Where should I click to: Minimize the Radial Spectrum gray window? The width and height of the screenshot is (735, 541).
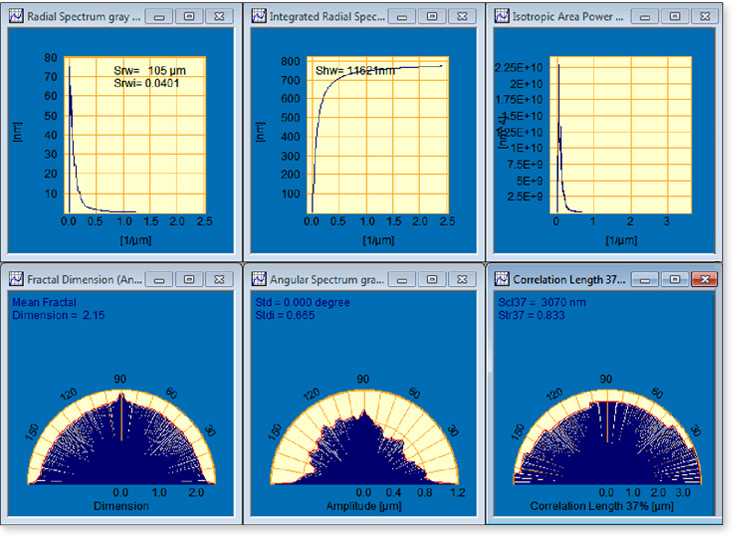click(x=159, y=16)
